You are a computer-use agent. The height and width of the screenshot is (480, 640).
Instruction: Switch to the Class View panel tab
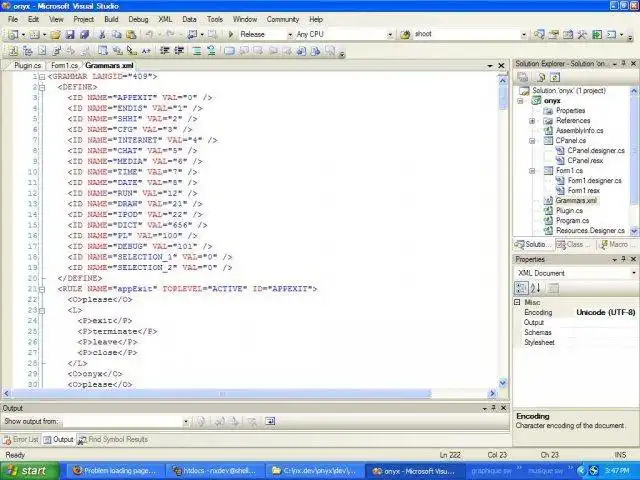(574, 244)
